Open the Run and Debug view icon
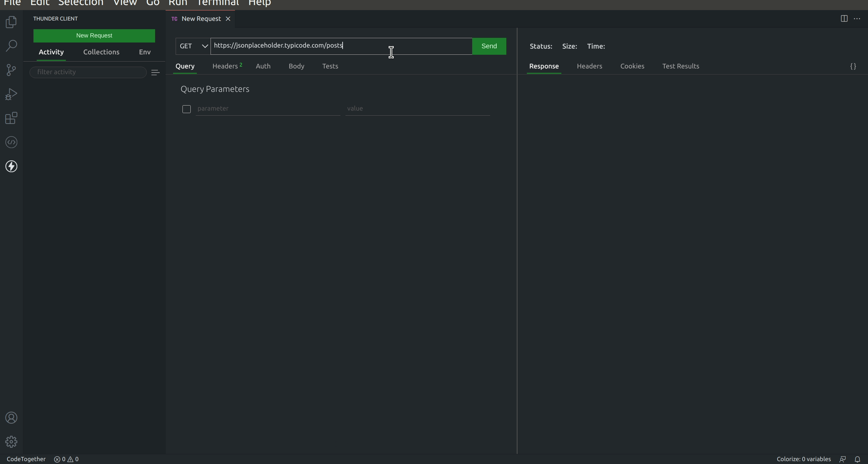The image size is (868, 464). [x=12, y=94]
